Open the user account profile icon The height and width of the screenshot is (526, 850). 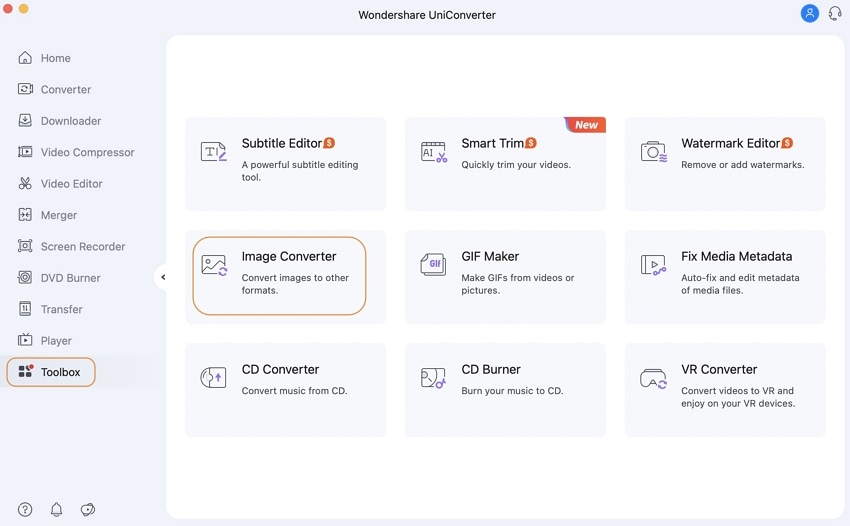tap(809, 14)
